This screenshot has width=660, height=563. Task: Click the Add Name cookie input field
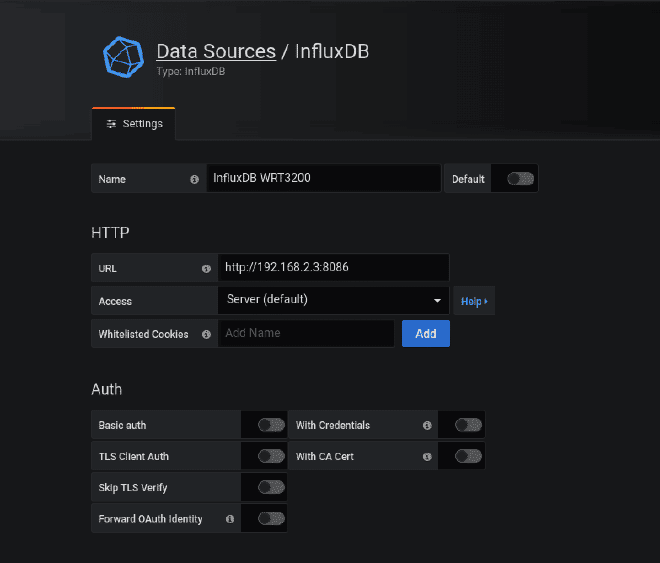[306, 333]
